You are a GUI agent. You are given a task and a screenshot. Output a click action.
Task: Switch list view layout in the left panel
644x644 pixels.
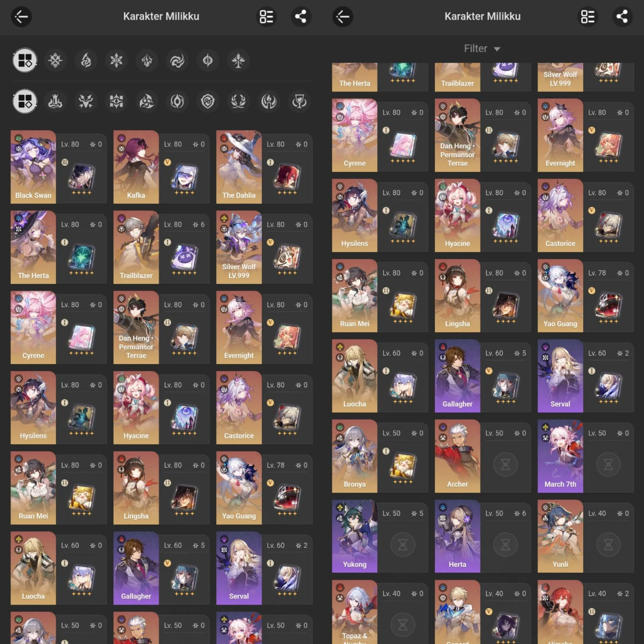tap(267, 16)
